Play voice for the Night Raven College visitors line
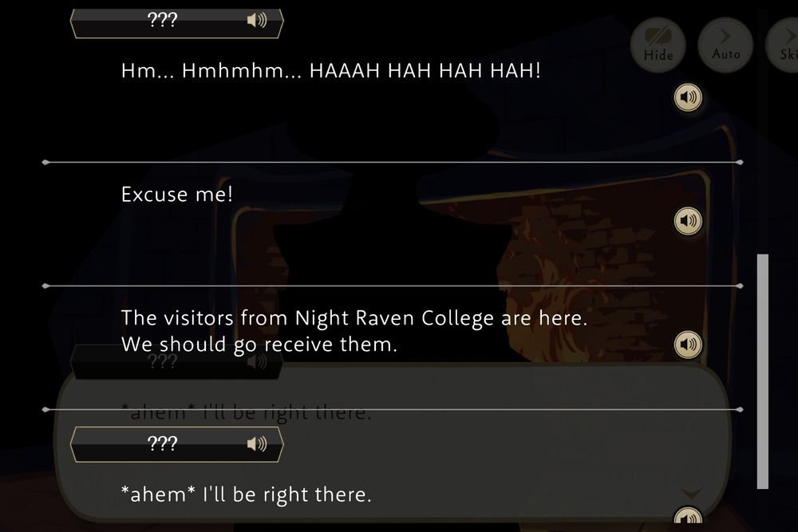Image resolution: width=798 pixels, height=532 pixels. coord(688,345)
